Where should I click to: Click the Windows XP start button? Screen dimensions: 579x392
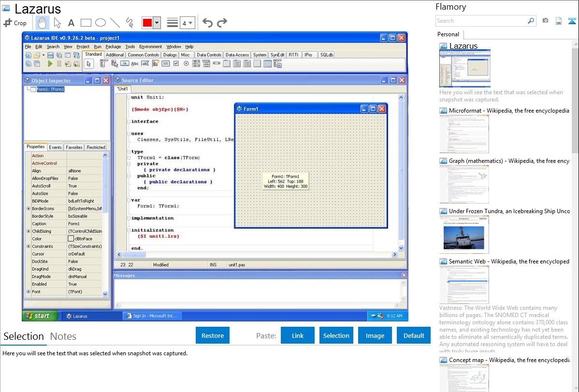pyautogui.click(x=40, y=316)
